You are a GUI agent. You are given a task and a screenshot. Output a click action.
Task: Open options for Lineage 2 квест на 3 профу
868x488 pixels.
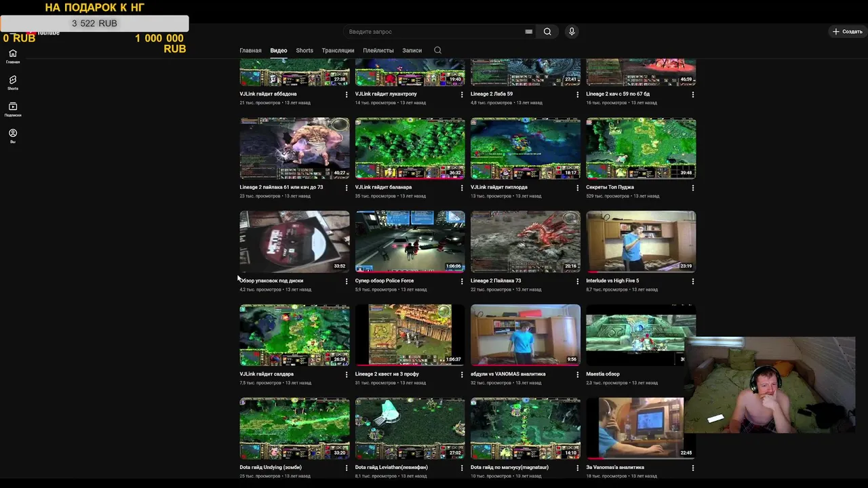pos(462,374)
